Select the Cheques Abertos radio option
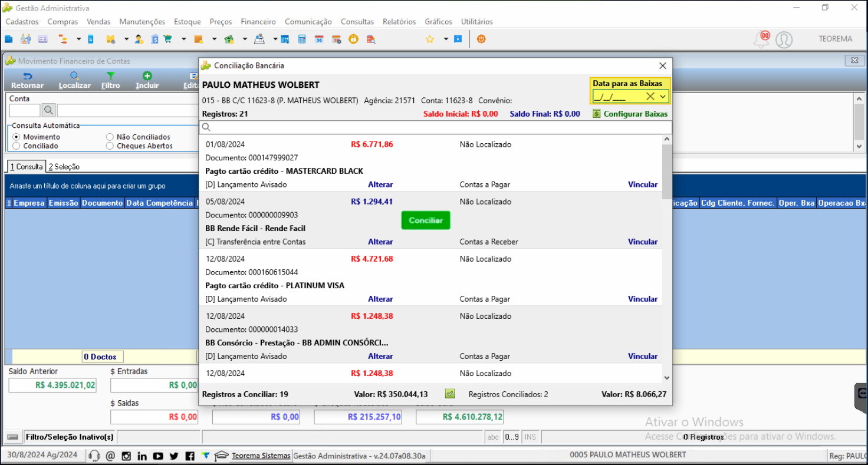Image resolution: width=868 pixels, height=465 pixels. 110,146
